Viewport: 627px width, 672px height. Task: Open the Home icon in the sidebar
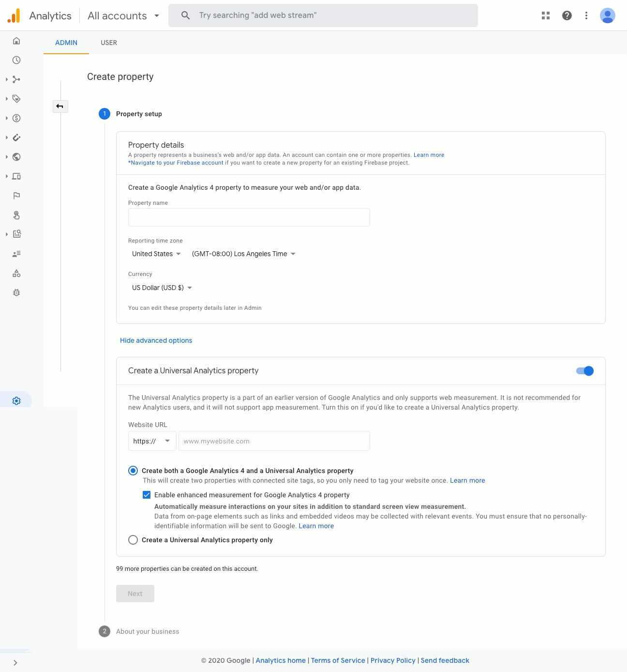pyautogui.click(x=16, y=41)
